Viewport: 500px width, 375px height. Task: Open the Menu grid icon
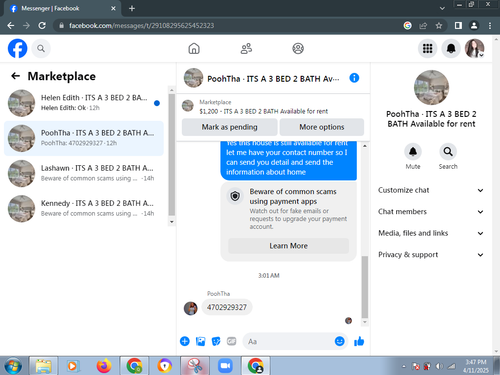(428, 49)
